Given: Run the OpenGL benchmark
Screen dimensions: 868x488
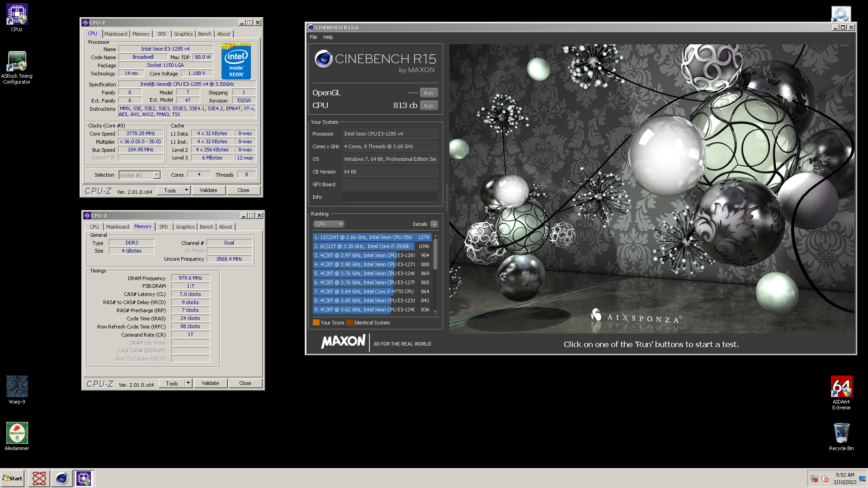Looking at the screenshot, I should (x=429, y=93).
